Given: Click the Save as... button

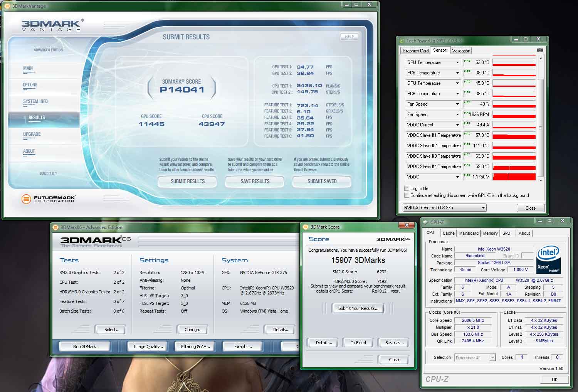Looking at the screenshot, I should click(395, 343).
